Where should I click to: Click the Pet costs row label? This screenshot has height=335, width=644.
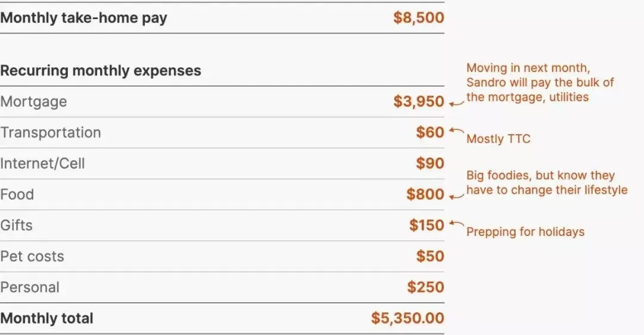32,256
